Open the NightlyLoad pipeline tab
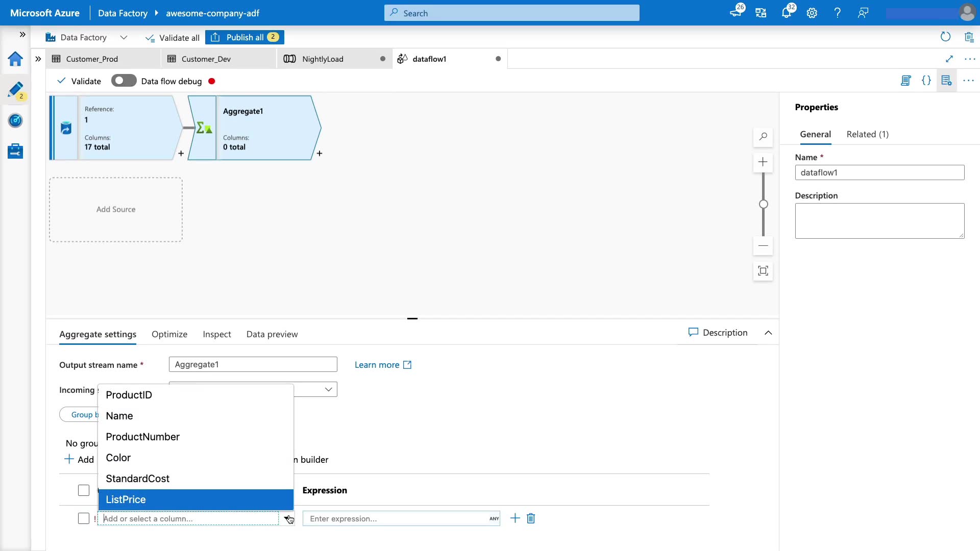The height and width of the screenshot is (551, 980). pos(323,59)
